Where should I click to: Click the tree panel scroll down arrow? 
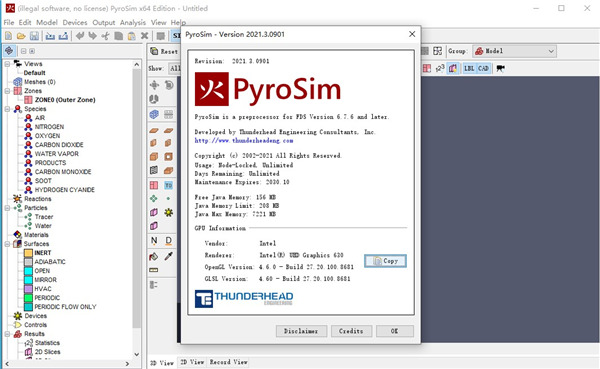(137, 354)
